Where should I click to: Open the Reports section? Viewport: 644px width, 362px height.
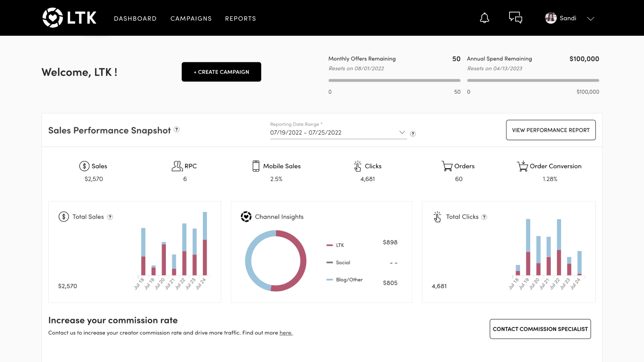[240, 19]
